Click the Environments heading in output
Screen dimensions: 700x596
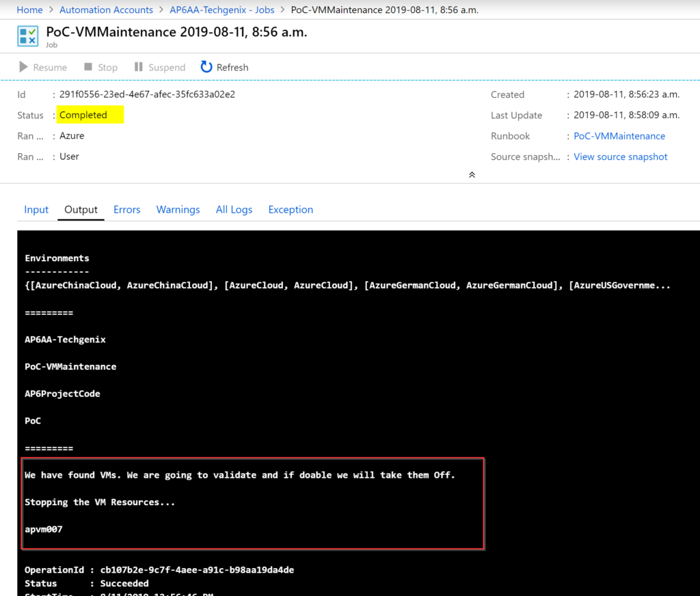pos(57,258)
